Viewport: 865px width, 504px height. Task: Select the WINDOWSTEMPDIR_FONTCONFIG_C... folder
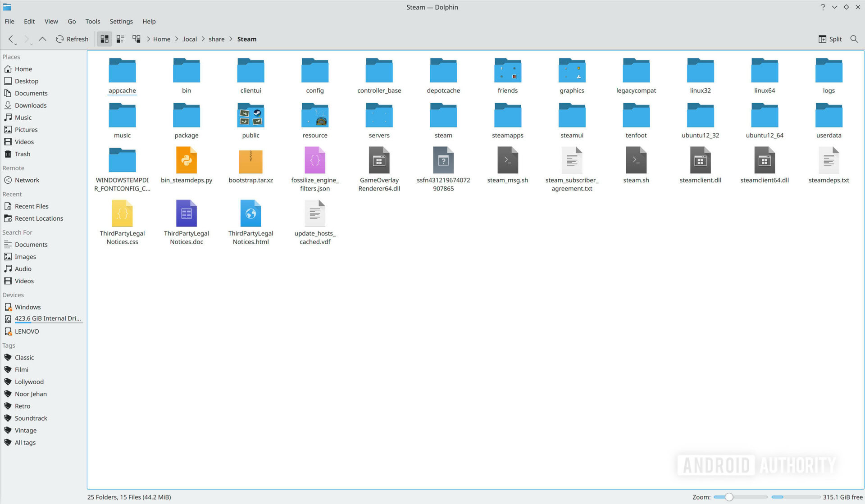pos(122,169)
